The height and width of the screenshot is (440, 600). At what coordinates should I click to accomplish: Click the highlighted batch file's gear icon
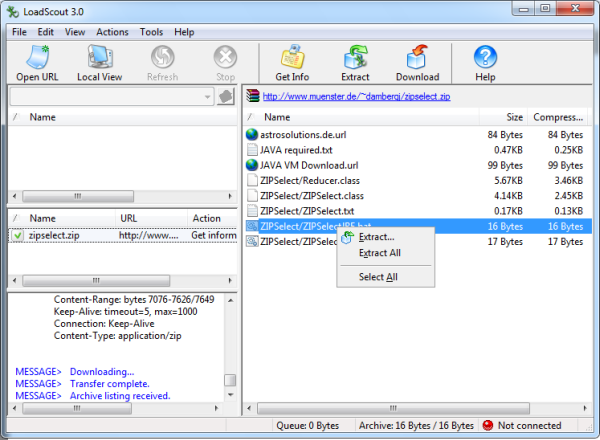point(252,226)
